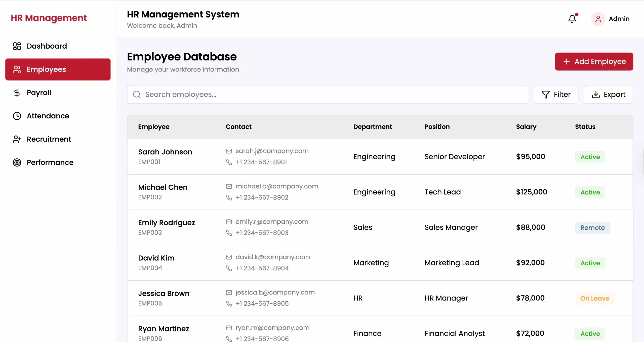This screenshot has height=342, width=644.
Task: Click the notification bell icon
Action: pos(572,19)
